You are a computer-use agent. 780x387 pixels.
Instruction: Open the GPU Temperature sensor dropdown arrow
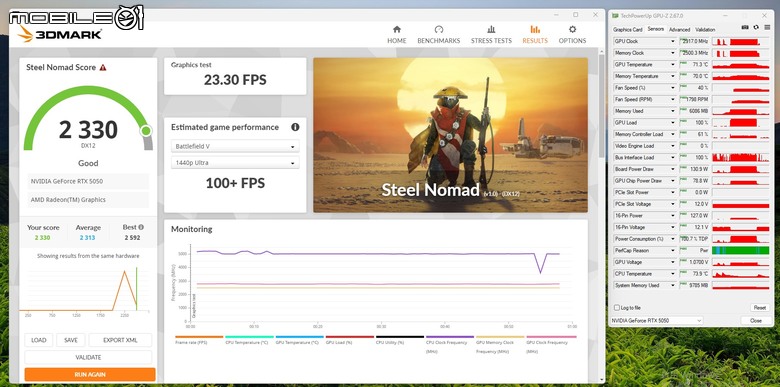click(673, 65)
